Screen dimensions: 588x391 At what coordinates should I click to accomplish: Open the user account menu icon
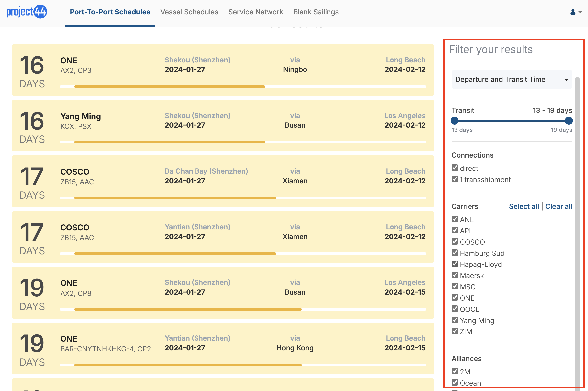(x=573, y=12)
